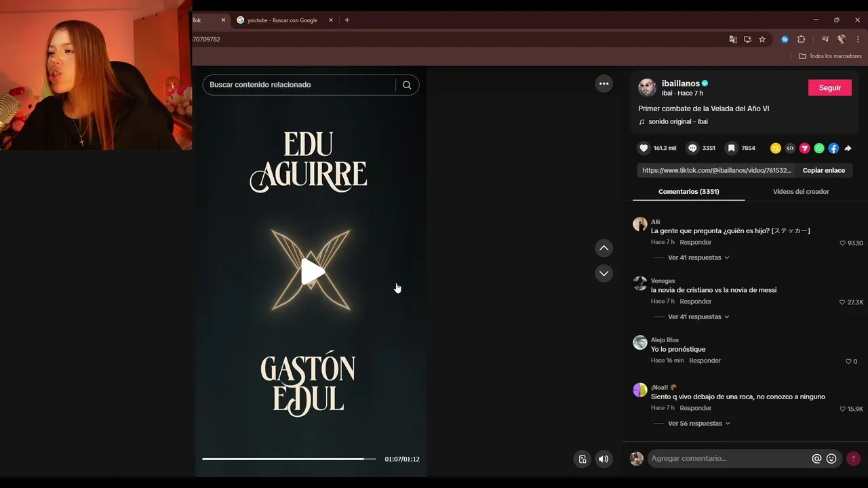Go to the next video with down arrow

point(604,273)
